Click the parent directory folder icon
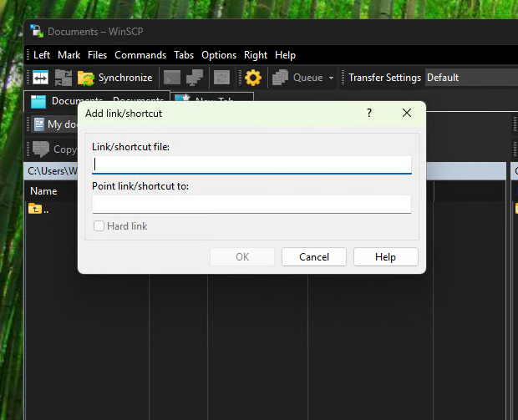Screen dimensions: 518x420 point(35,209)
